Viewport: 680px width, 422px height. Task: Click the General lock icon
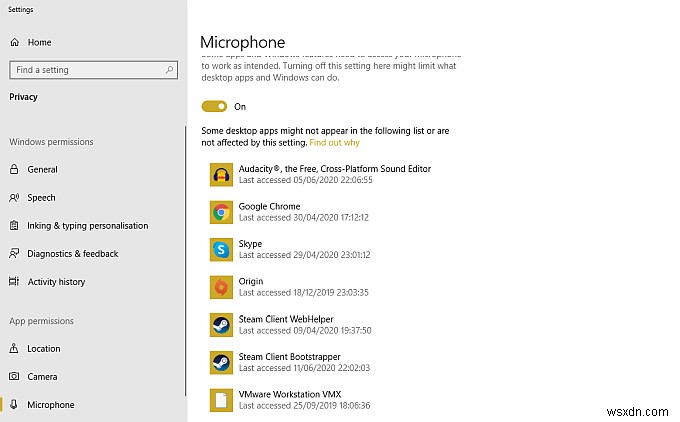[14, 169]
